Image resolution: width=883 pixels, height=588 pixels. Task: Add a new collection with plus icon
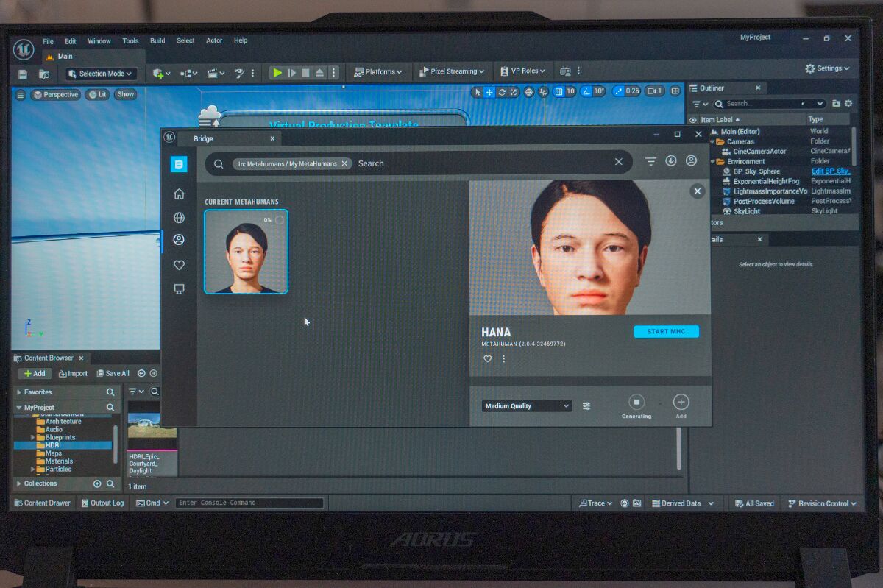[97, 483]
